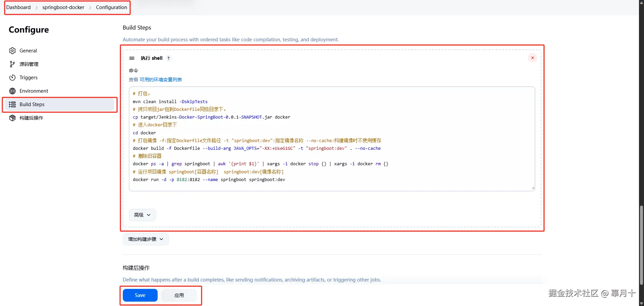Open the General settings gear icon
Image resolution: width=644 pixels, height=306 pixels.
(12, 51)
